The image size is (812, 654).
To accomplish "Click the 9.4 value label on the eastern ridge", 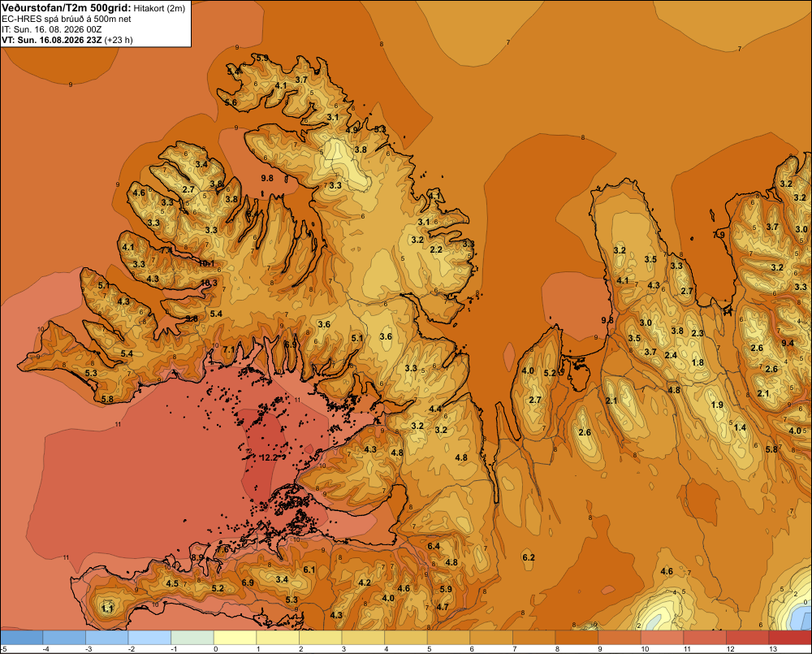I will [787, 343].
